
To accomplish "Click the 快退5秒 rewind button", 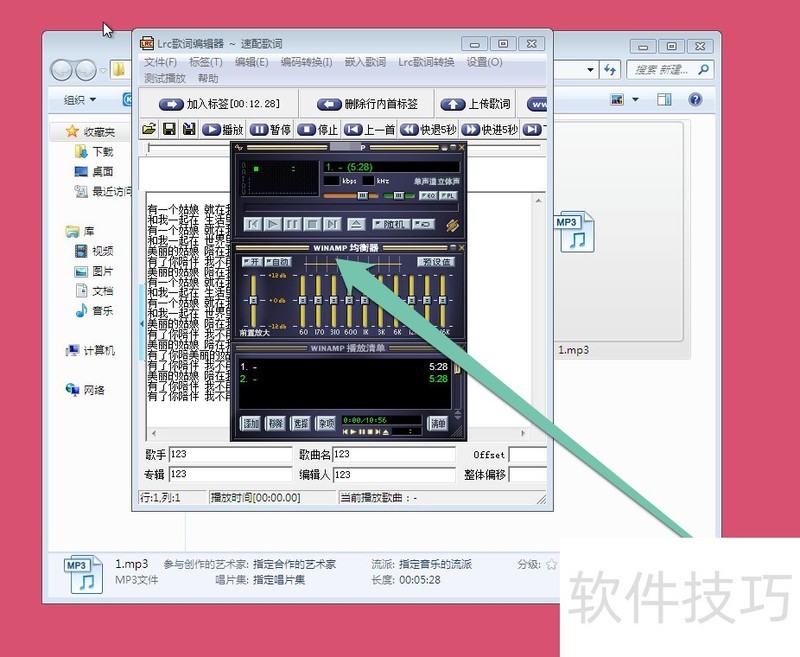I will point(428,130).
